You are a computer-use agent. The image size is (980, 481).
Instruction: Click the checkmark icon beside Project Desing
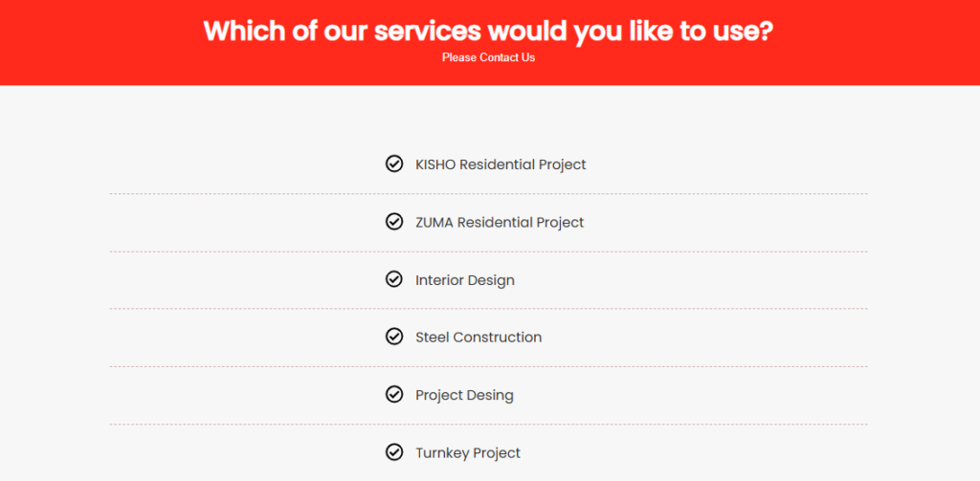[393, 394]
